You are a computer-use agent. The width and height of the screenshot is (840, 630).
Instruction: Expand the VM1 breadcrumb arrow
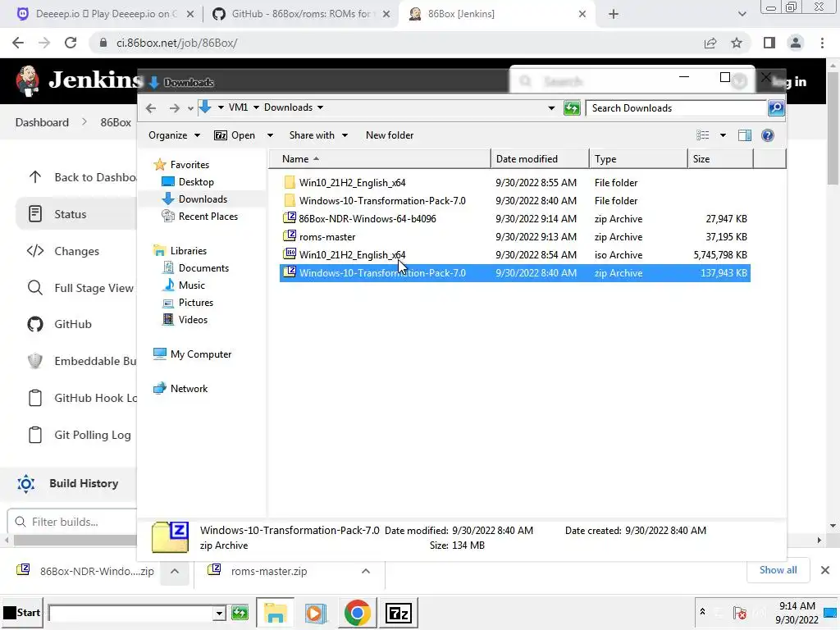pos(256,107)
